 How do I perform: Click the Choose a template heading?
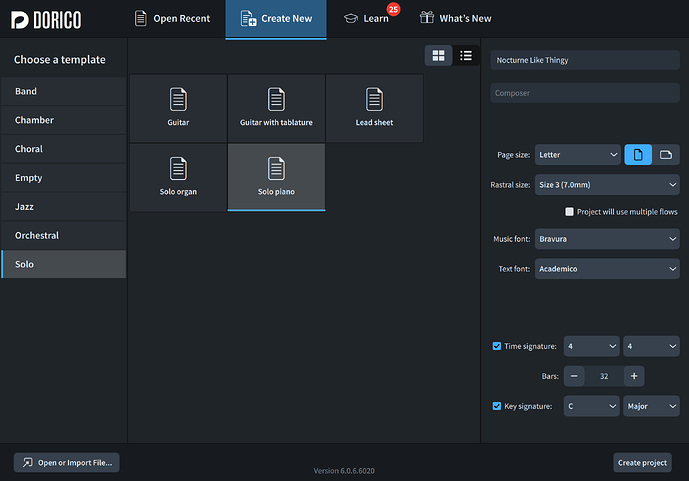[60, 59]
